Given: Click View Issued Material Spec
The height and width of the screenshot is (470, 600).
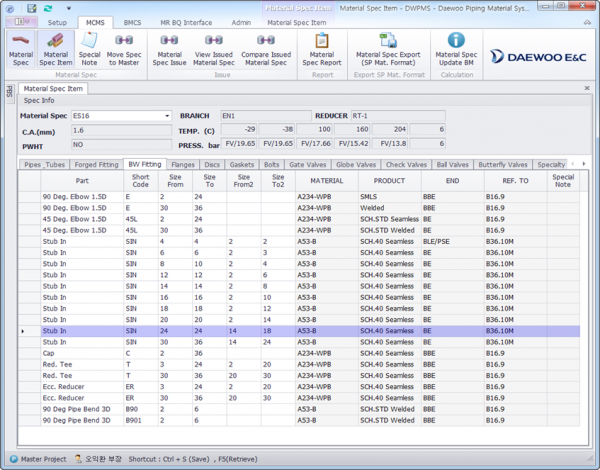Looking at the screenshot, I should 214,48.
